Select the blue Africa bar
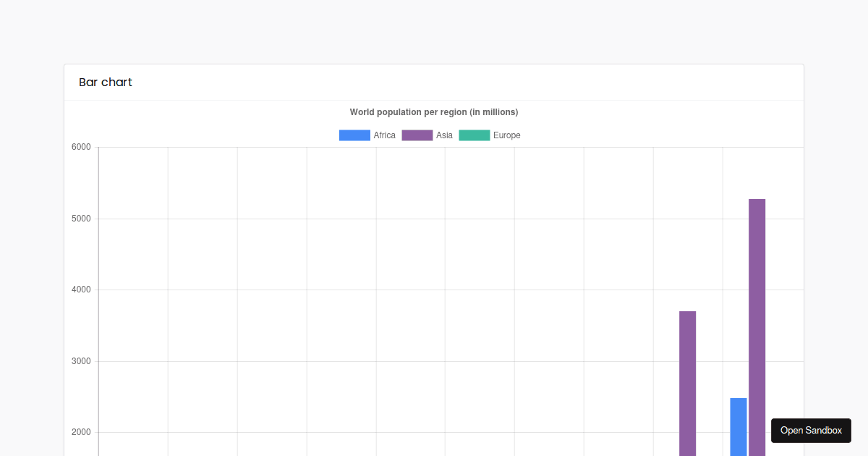 (737, 427)
